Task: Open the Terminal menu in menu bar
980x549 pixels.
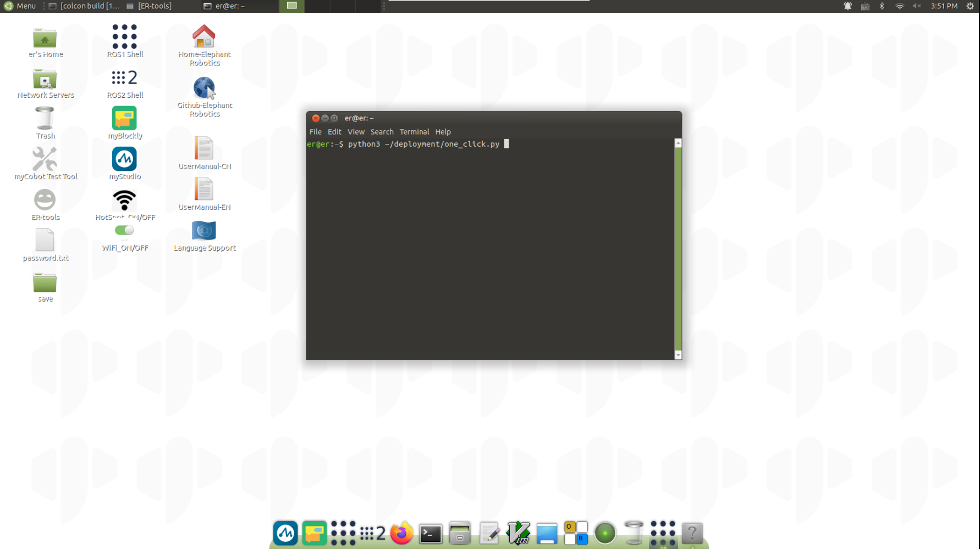Action: 414,132
